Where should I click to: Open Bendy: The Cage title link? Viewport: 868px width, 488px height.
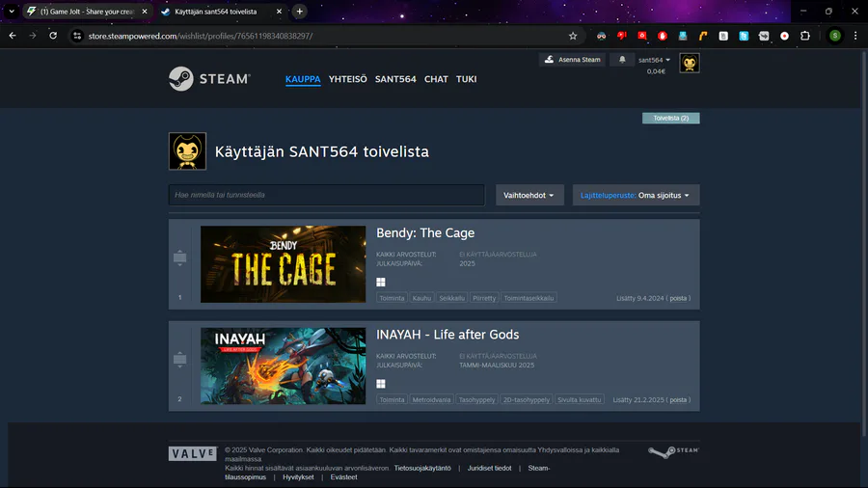(425, 233)
